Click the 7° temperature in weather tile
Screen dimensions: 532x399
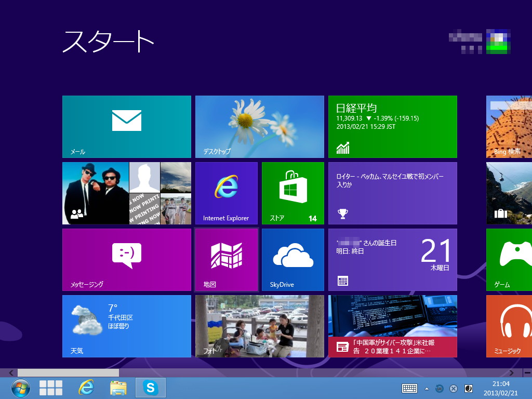click(113, 308)
